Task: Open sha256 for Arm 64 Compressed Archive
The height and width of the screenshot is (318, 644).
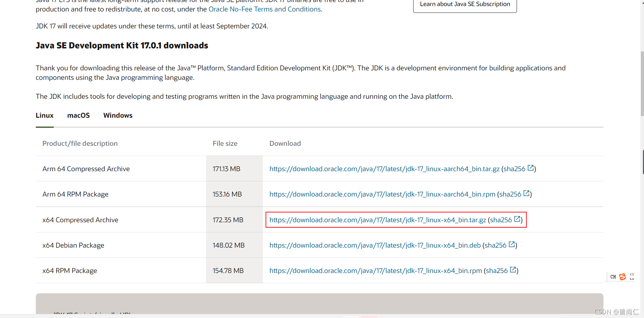Action: click(514, 169)
